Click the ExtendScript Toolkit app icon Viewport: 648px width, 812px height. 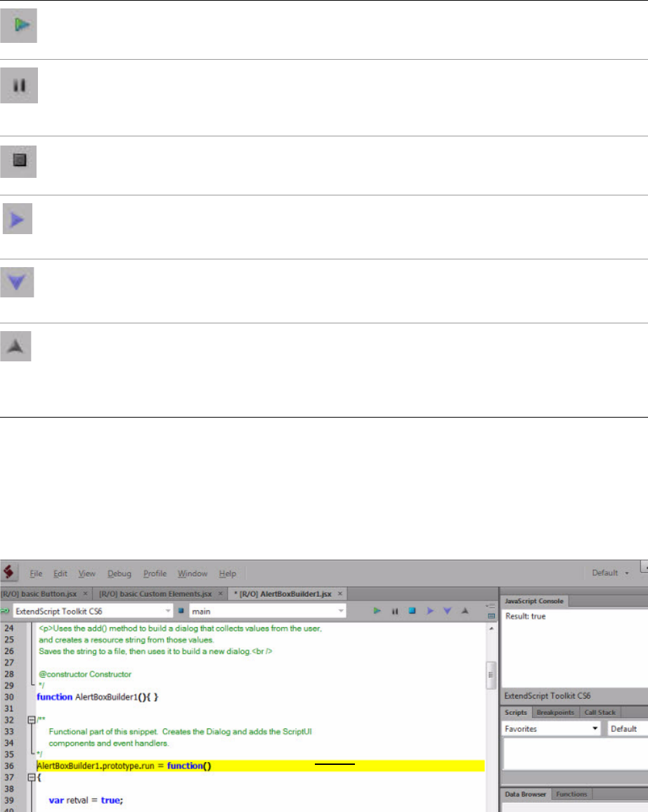tap(7, 573)
